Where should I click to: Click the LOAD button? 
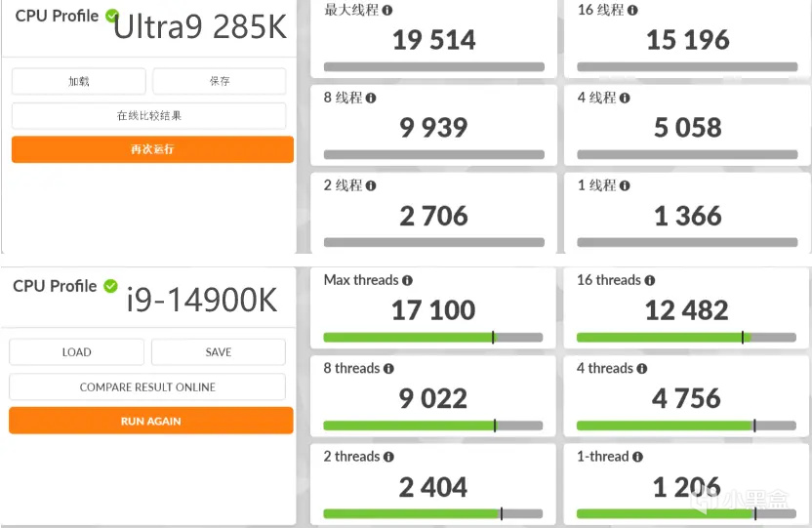coord(77,352)
